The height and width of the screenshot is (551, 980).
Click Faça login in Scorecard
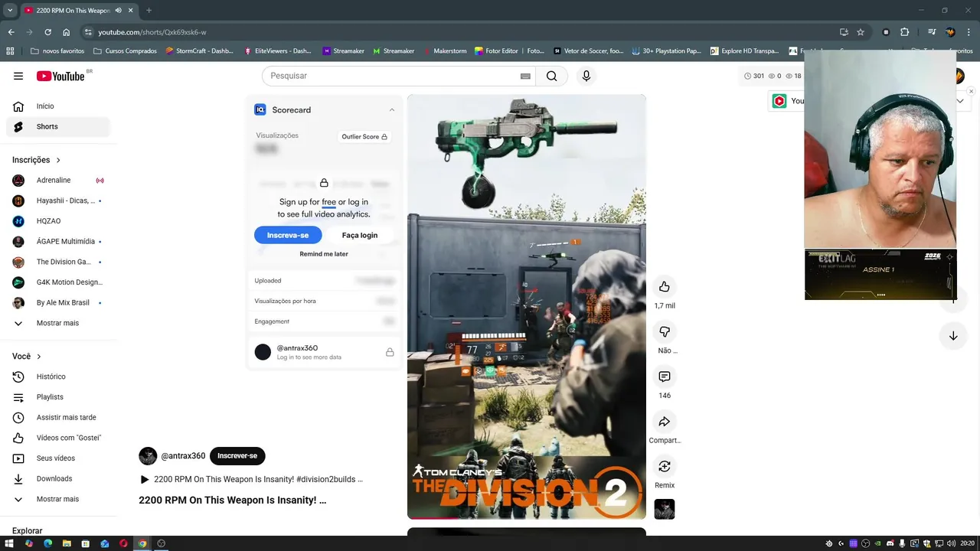(360, 235)
